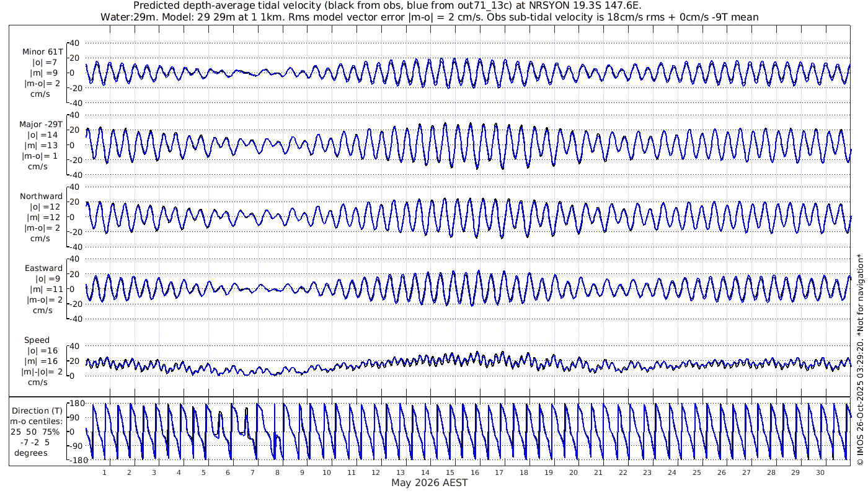The width and height of the screenshot is (868, 496).
Task: Click the "Water:29m. Model: 29 29m" subtitle line
Action: [429, 17]
